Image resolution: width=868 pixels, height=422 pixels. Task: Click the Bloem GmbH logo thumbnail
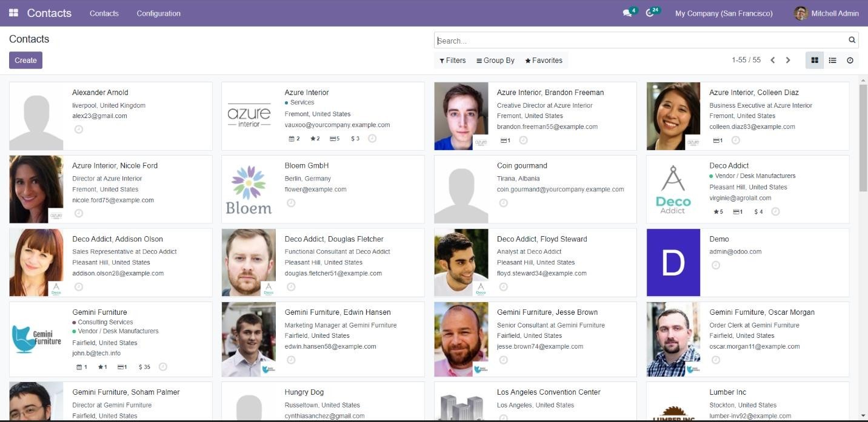[x=249, y=190]
